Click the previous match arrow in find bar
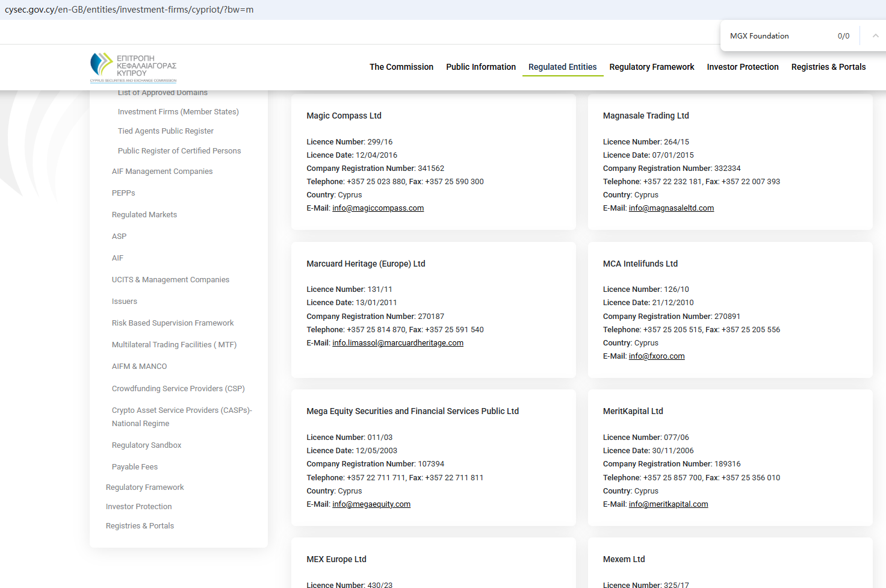 875,36
